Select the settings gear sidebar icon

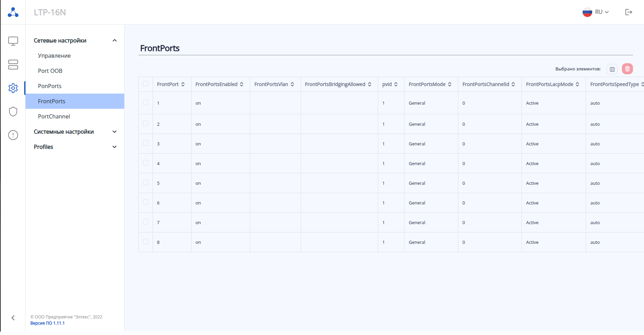click(13, 88)
